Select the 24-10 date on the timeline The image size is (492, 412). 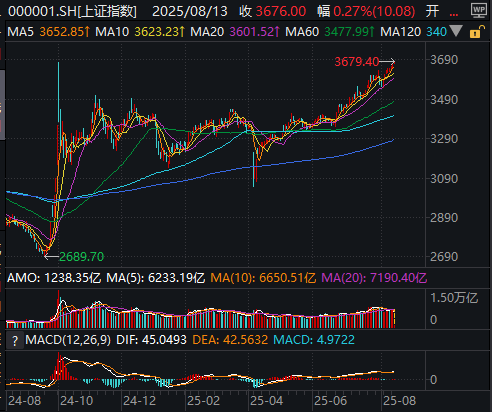[x=76, y=401]
